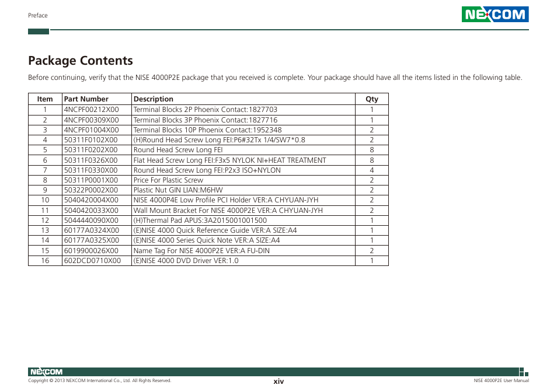The width and height of the screenshot is (557, 392).
Task: Select part number 50311F0102X00
Action: (90, 140)
